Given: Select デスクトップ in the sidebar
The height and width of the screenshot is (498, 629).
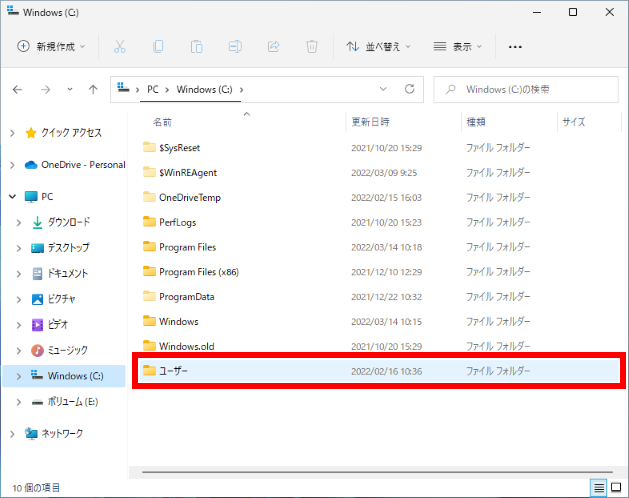Looking at the screenshot, I should pos(69,248).
